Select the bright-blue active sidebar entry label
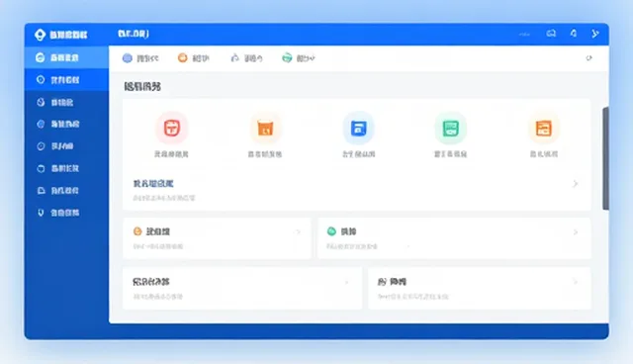Viewport: 633px width, 364px height. point(64,80)
